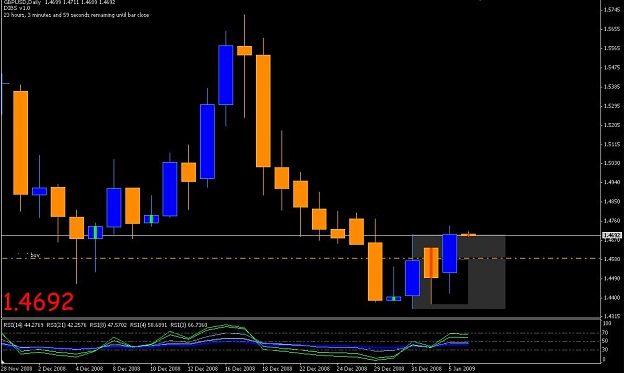Click the RSI(14) 44.2769 label
625x373 pixels.
pyautogui.click(x=23, y=325)
